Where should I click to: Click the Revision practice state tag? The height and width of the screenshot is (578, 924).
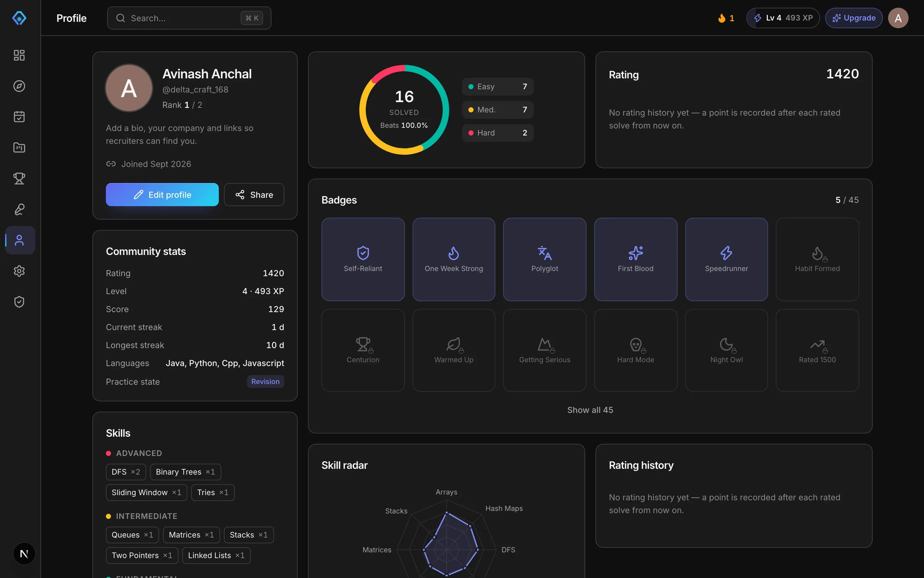coord(265,381)
